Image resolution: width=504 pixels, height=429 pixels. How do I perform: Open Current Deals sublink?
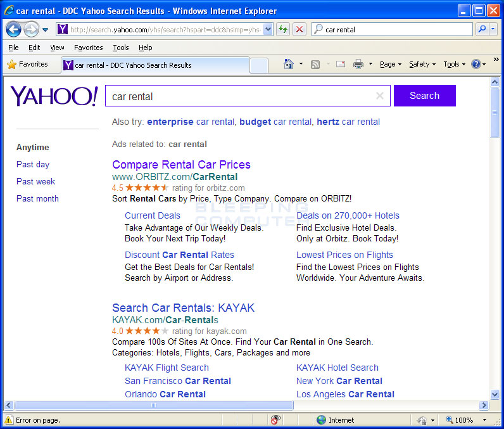(153, 215)
